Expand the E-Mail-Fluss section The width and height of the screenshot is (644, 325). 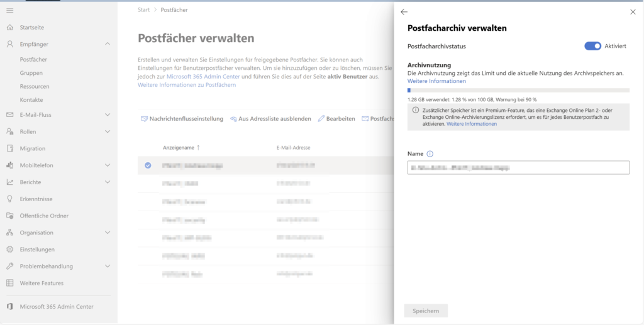[108, 114]
